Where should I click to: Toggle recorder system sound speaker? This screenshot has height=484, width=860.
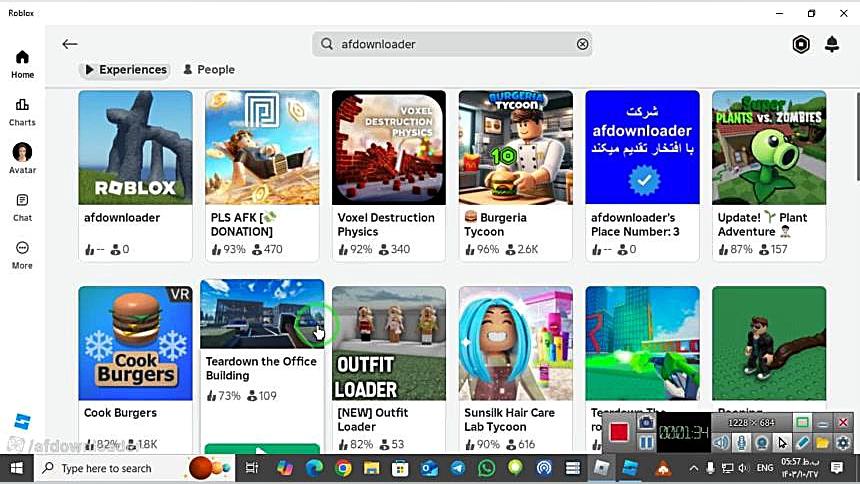(721, 442)
